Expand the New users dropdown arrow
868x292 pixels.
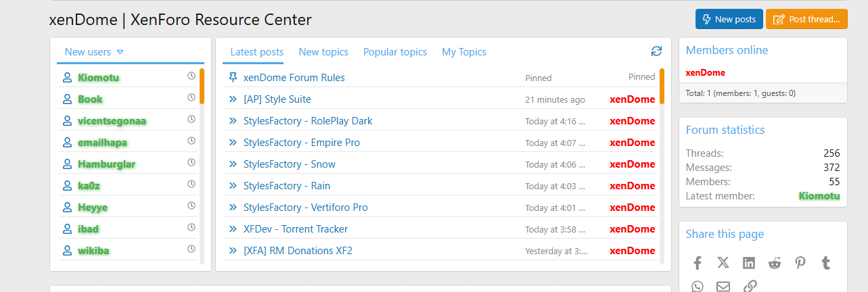pos(120,52)
